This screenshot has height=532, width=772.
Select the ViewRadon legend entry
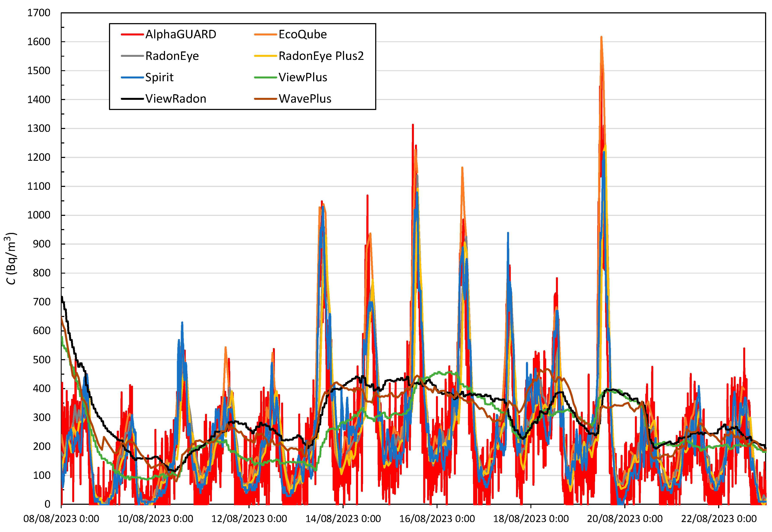point(176,99)
